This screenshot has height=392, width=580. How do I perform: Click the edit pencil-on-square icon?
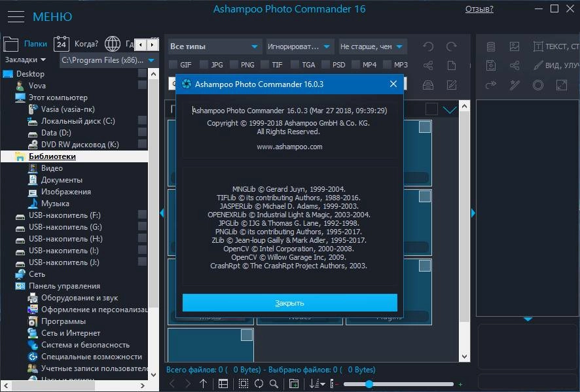[x=452, y=85]
